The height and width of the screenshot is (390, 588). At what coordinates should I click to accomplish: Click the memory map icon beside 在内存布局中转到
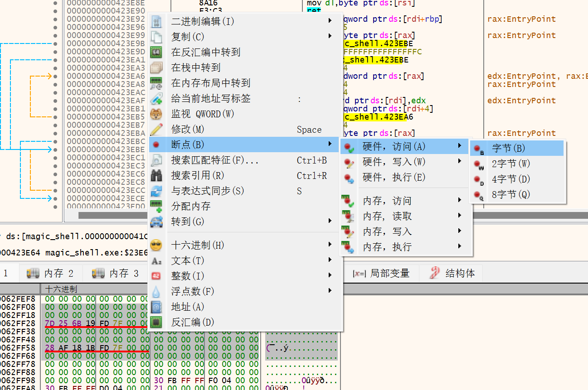point(156,83)
